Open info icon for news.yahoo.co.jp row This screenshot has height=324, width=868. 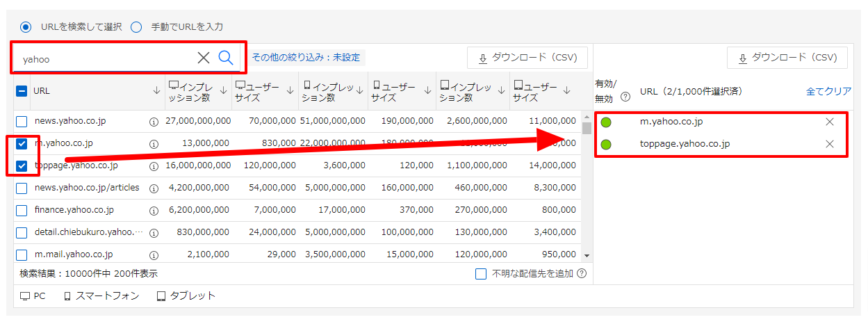pos(154,122)
